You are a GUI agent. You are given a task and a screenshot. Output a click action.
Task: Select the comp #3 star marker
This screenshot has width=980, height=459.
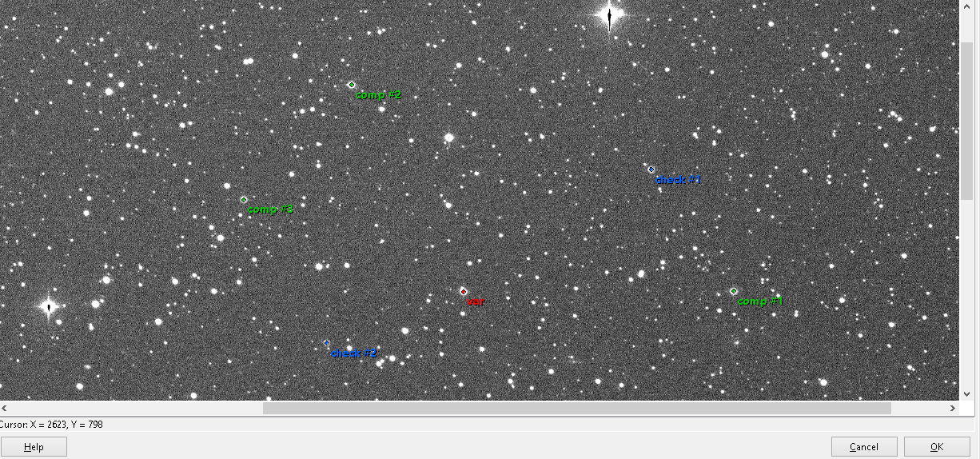(x=244, y=200)
